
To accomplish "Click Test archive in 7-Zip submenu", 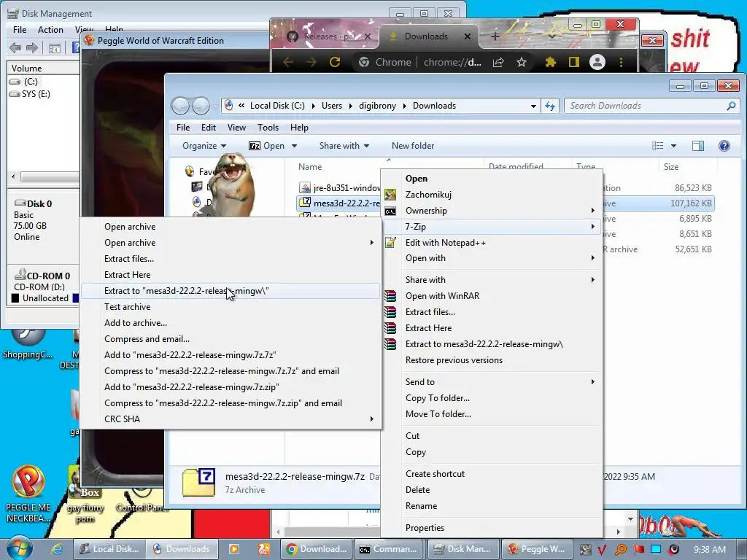I will pos(127,307).
